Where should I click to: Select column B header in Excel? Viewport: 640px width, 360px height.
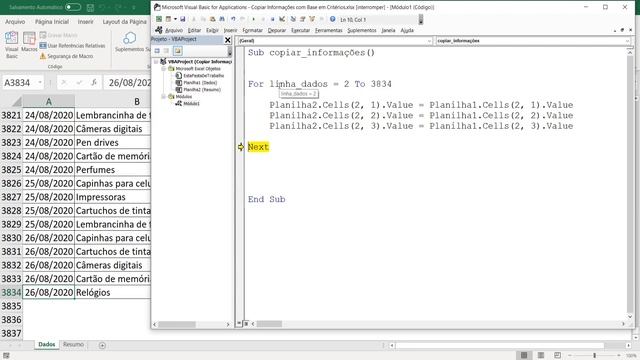tap(113, 101)
